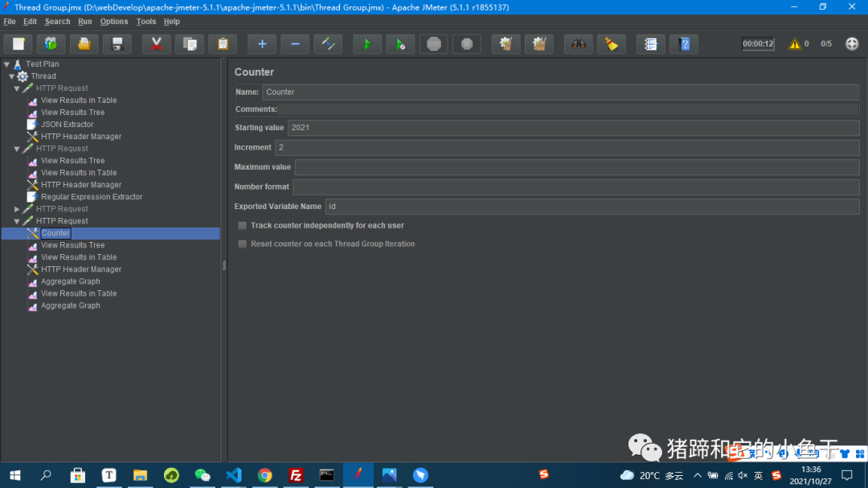
Task: Click the Exported Variable Name field
Action: [x=592, y=206]
